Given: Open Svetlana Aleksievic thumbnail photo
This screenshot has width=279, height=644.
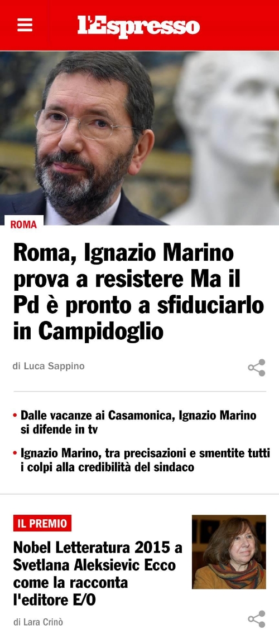Looking at the screenshot, I should (229, 552).
